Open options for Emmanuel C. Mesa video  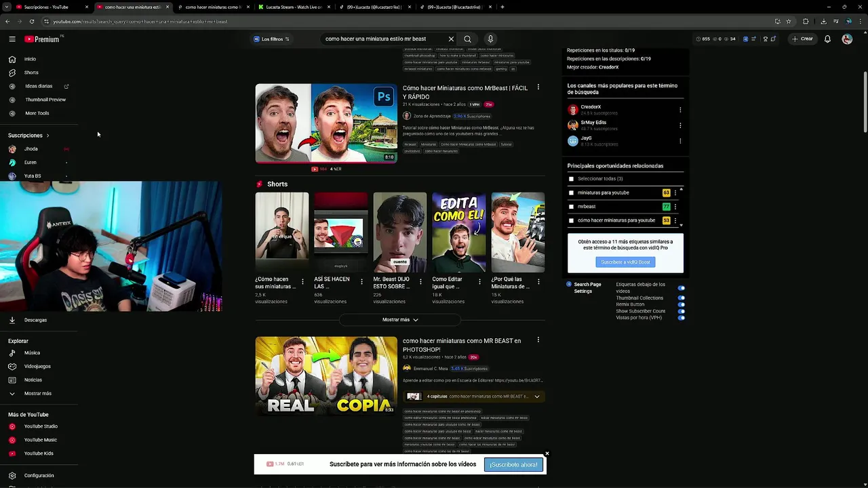point(538,340)
